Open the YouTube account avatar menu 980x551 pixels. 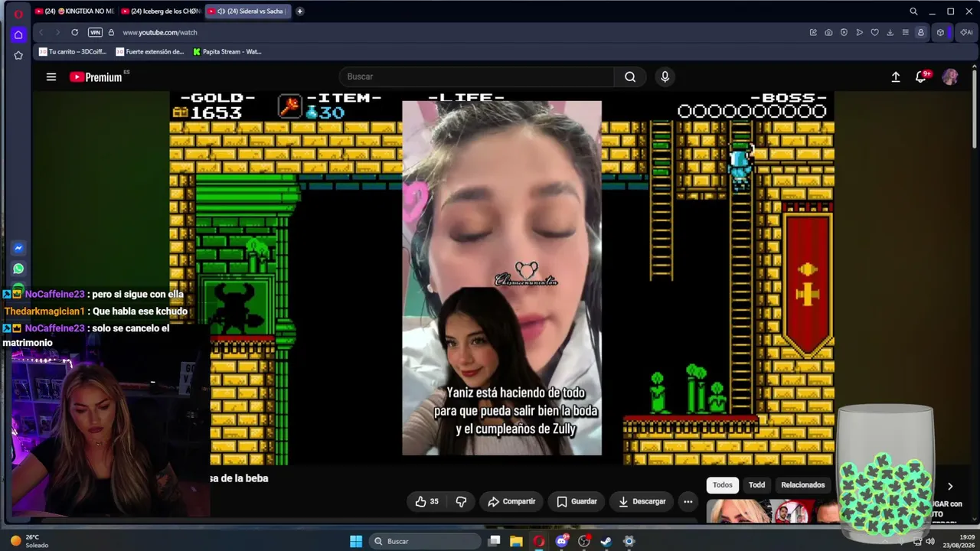point(950,77)
